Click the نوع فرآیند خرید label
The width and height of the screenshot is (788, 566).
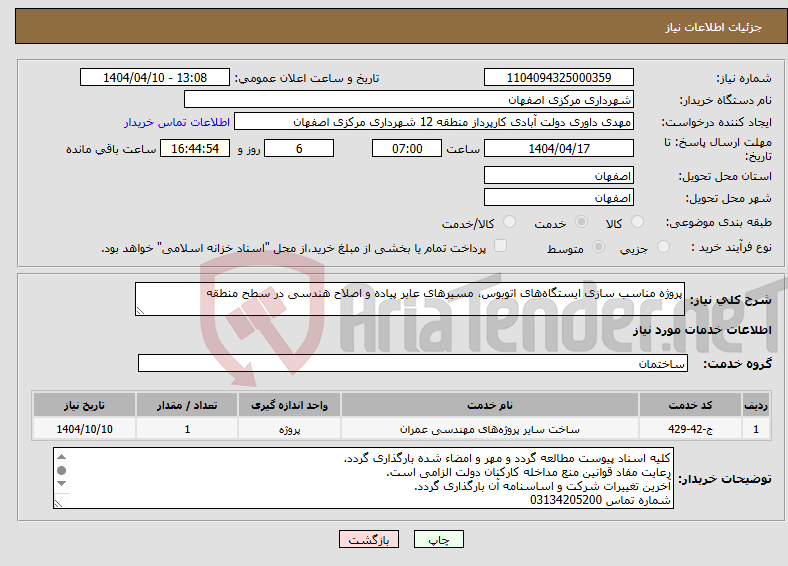731,247
